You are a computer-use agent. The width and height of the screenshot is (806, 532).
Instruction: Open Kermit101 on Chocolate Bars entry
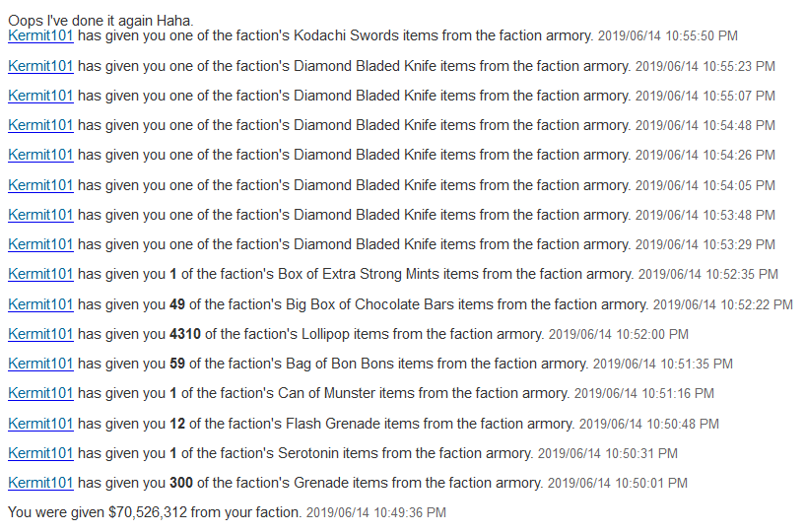40,304
